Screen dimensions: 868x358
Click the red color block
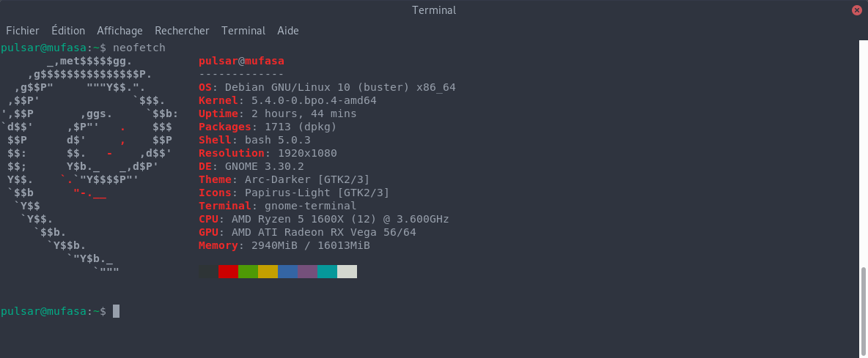(x=228, y=272)
